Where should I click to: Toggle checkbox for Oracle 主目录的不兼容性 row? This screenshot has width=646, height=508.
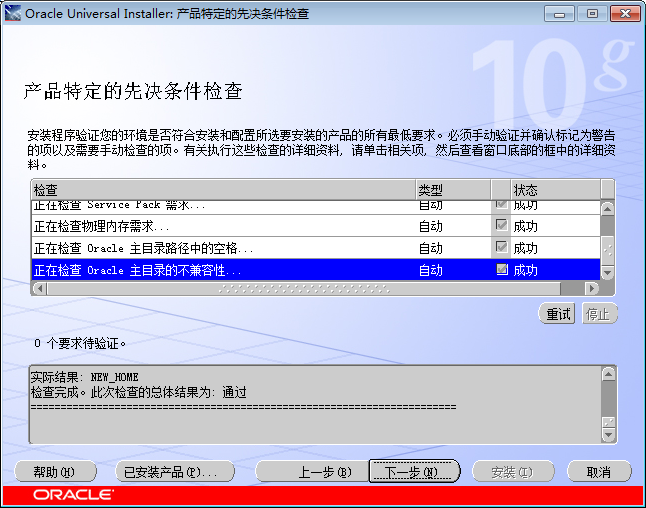501,269
